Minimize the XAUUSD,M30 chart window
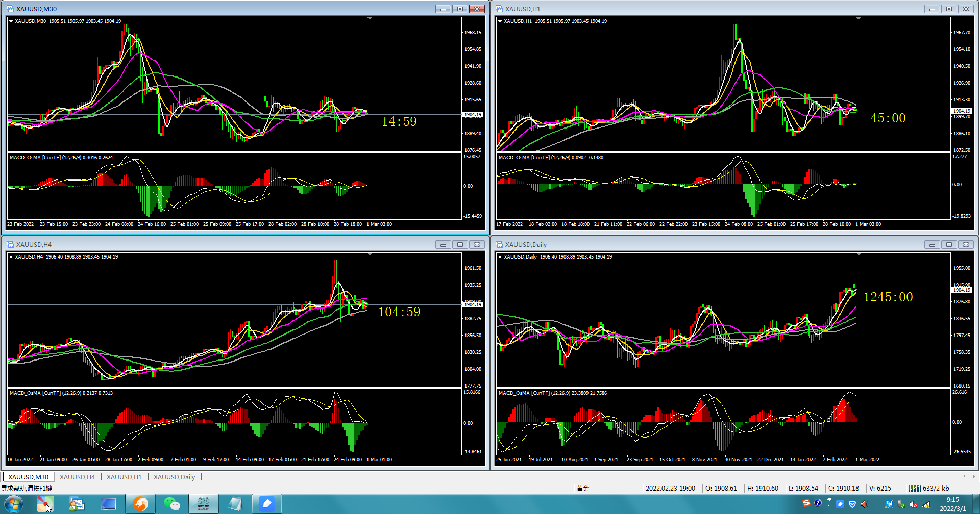Image resolution: width=980 pixels, height=514 pixels. tap(443, 9)
